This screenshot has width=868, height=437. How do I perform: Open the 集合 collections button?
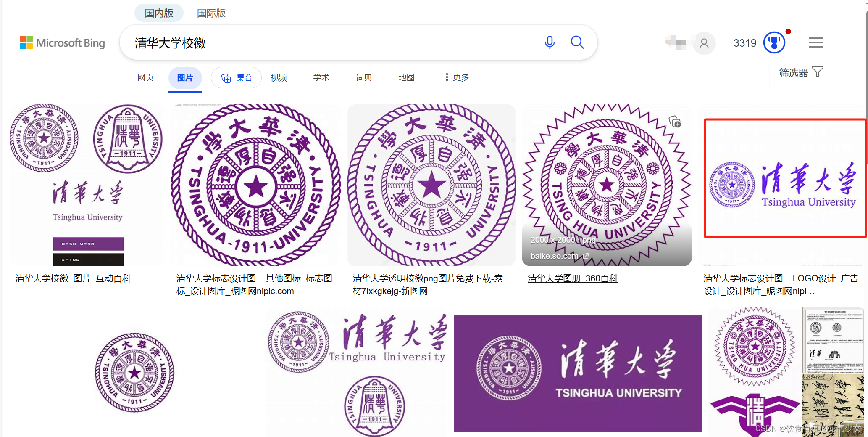click(237, 77)
